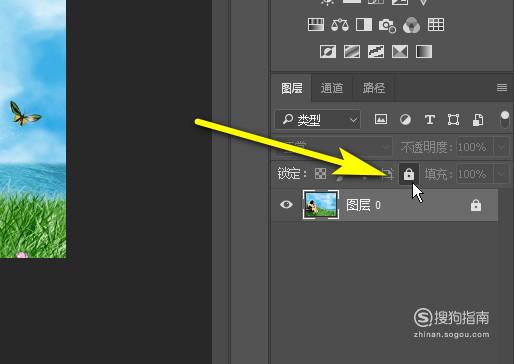Click the landscape image on the canvas

point(33,129)
